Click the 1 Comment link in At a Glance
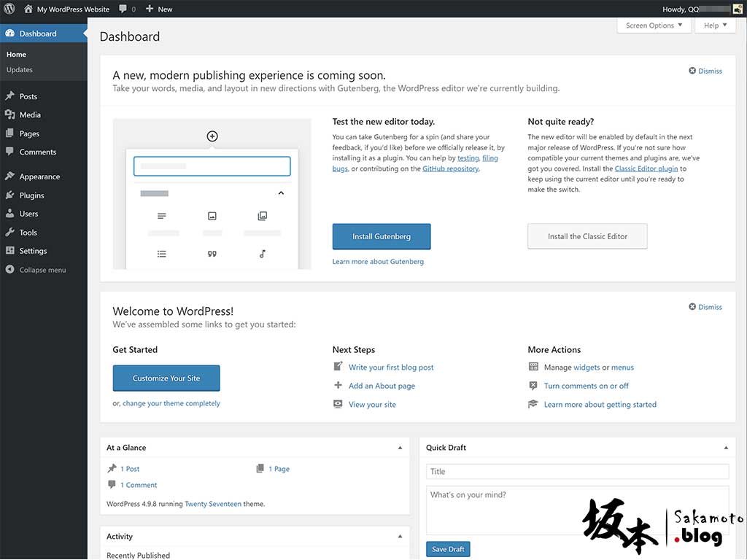Viewport: 747px width, 560px height. click(x=139, y=485)
